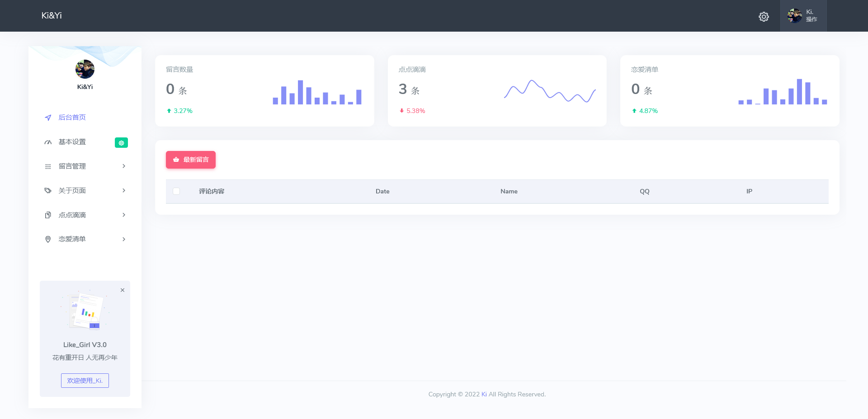Image resolution: width=868 pixels, height=419 pixels.
Task: Expand the 点点滴滴 submenu chevron
Action: pyautogui.click(x=124, y=215)
